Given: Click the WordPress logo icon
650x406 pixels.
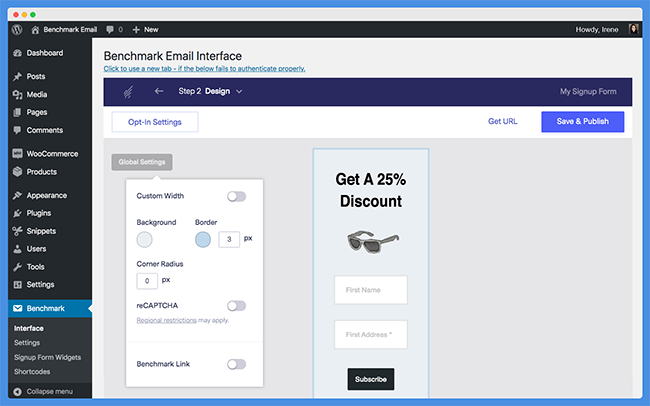Looking at the screenshot, I should pyautogui.click(x=17, y=29).
